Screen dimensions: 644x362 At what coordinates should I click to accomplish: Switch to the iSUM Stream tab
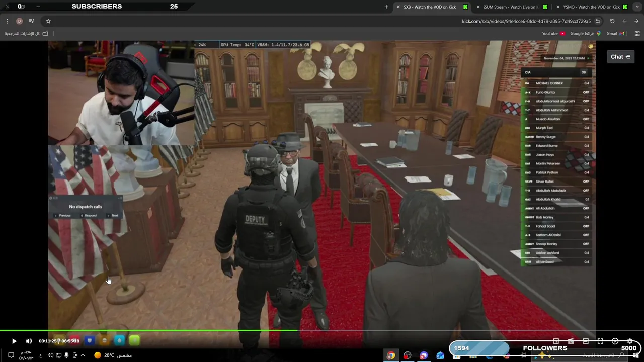(511, 7)
